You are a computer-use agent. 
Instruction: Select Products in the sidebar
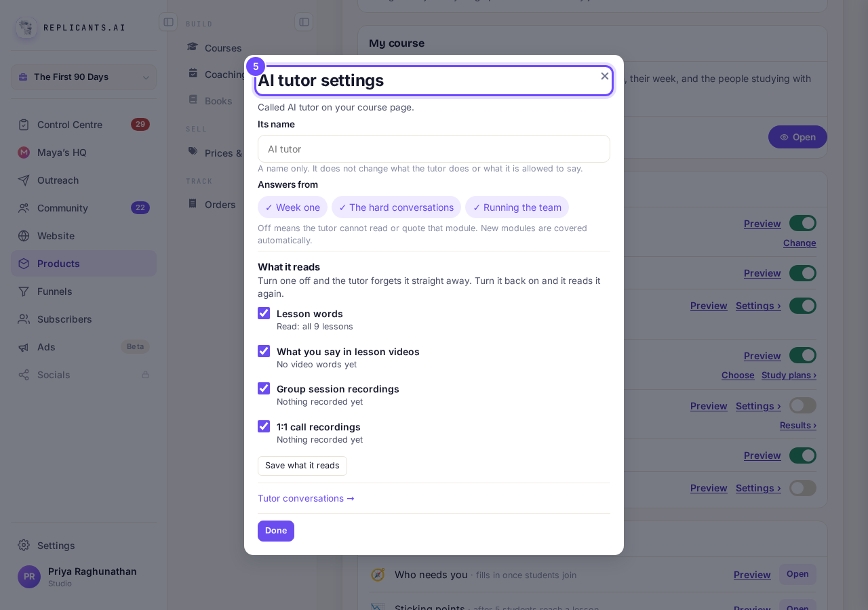[83, 264]
